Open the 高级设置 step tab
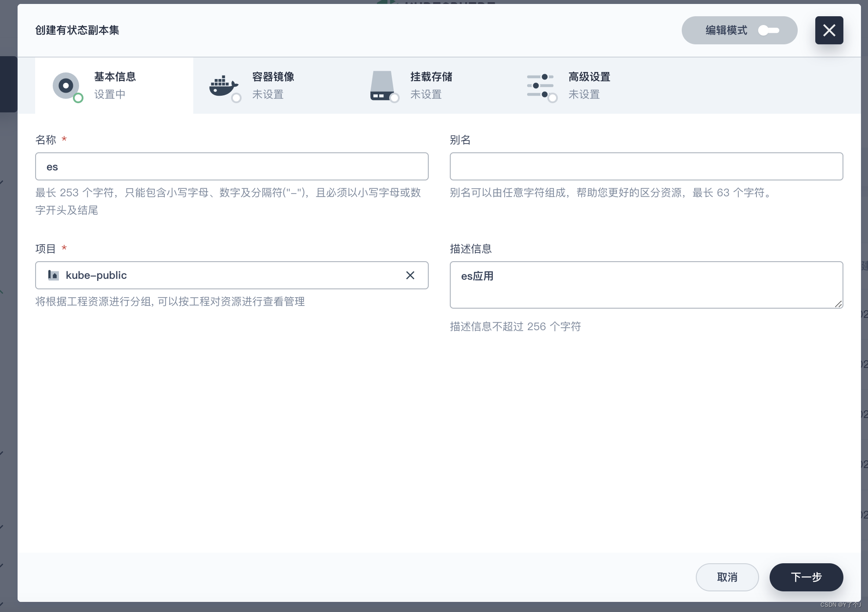The image size is (868, 612). pyautogui.click(x=589, y=86)
